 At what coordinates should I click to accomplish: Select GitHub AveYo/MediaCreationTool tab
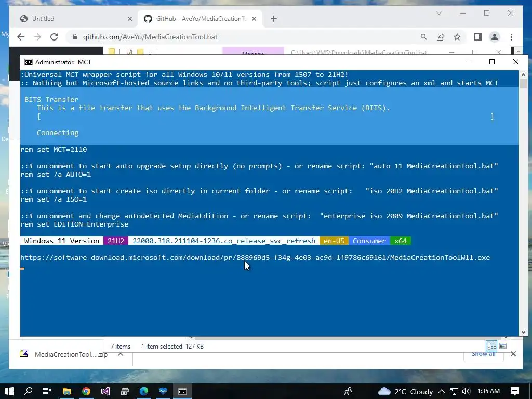coord(200,19)
